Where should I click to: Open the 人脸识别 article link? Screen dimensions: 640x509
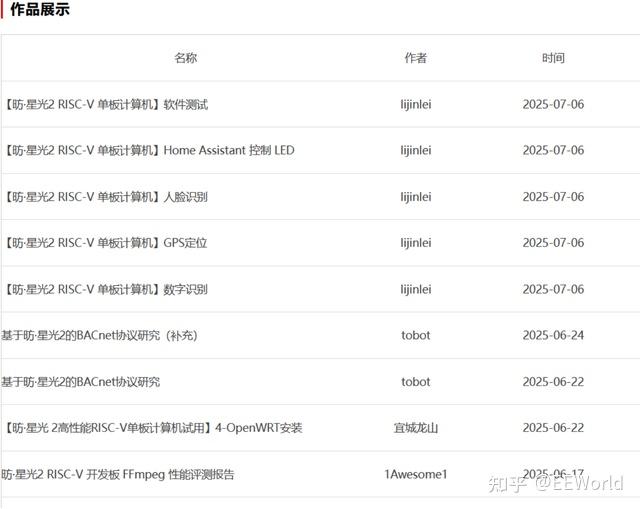pos(106,197)
